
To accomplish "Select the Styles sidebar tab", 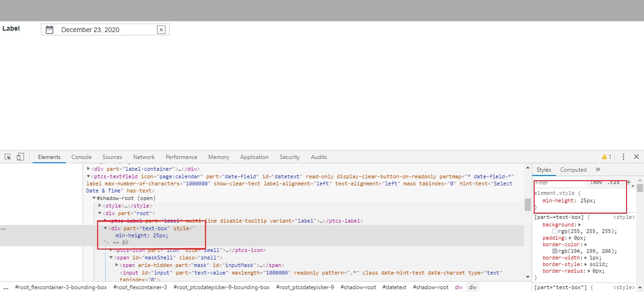I will [x=544, y=170].
